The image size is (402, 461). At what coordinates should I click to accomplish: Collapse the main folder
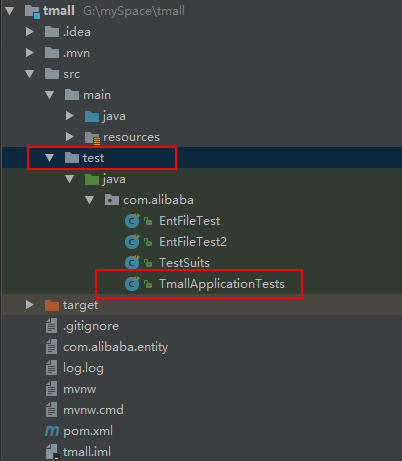coord(50,95)
